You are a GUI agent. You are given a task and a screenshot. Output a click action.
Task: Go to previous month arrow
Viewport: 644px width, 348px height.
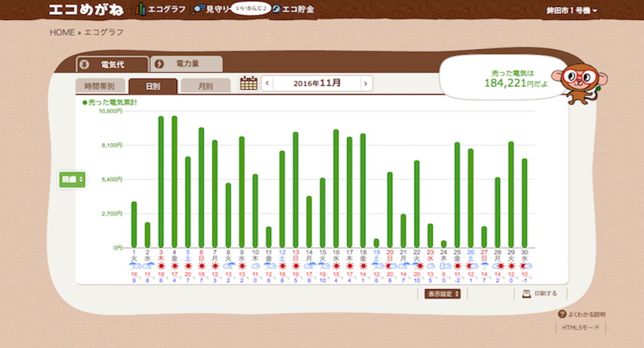coord(267,83)
